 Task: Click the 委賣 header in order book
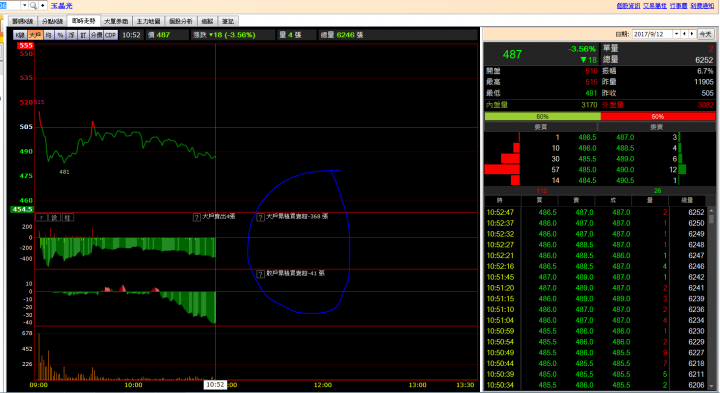(657, 127)
